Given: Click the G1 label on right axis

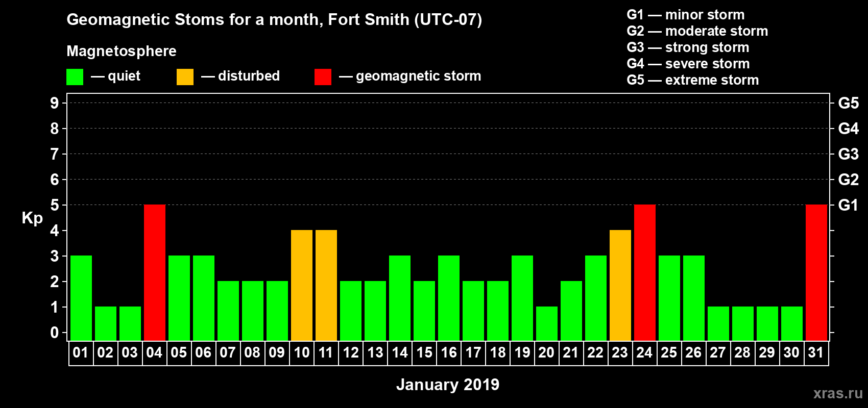Looking at the screenshot, I should 848,205.
